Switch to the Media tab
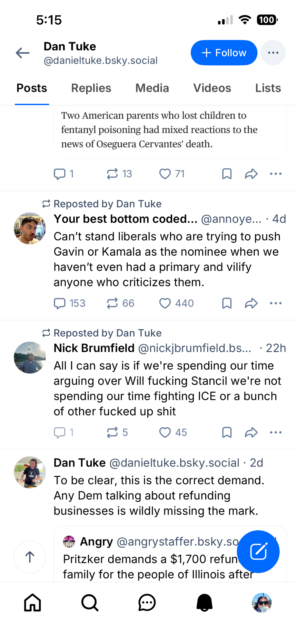The height and width of the screenshot is (644, 298). (x=152, y=88)
